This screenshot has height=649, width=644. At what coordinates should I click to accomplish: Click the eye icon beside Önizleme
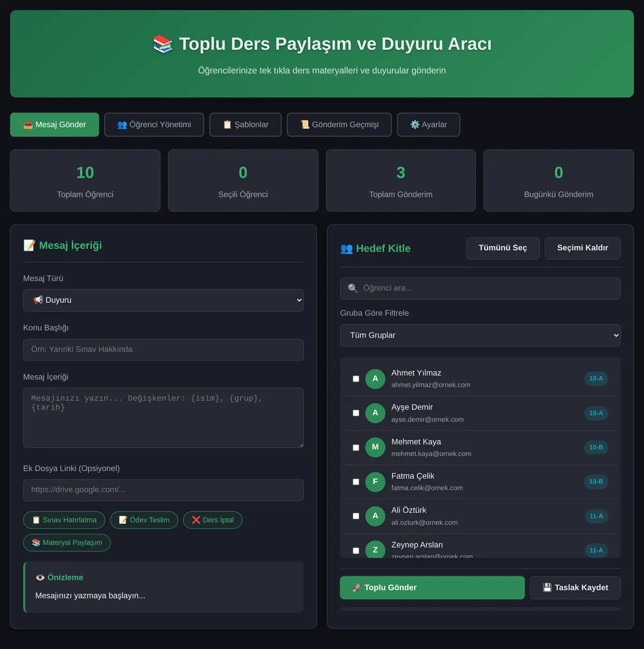[x=40, y=578]
